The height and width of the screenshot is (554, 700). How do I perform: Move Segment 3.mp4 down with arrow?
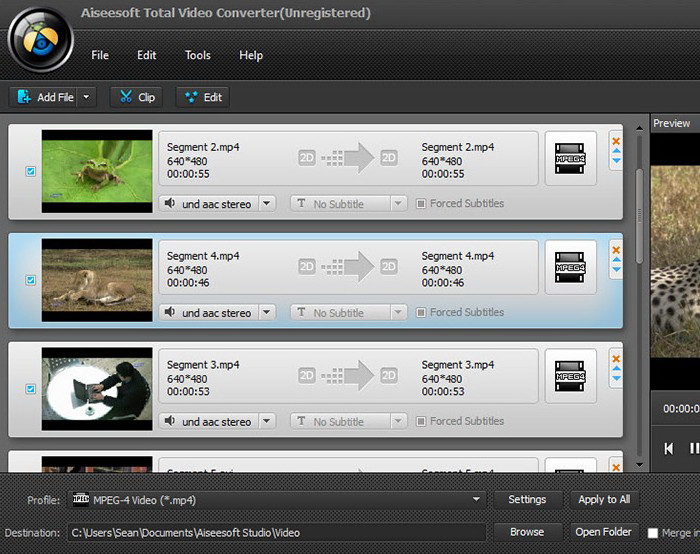pyautogui.click(x=617, y=379)
